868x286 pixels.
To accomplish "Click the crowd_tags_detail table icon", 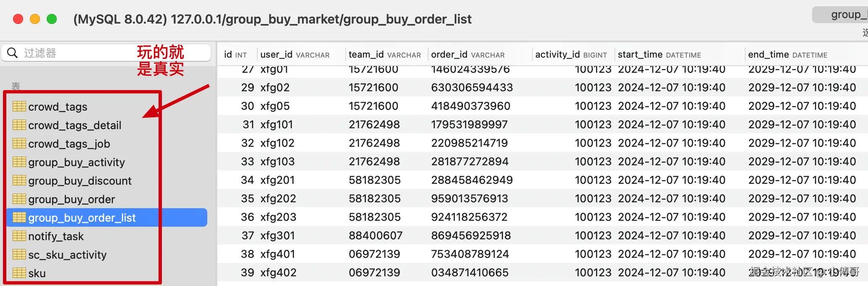I will (x=19, y=125).
